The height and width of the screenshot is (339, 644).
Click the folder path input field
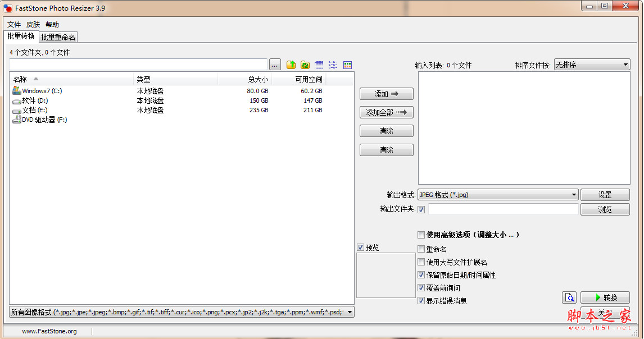tap(138, 65)
